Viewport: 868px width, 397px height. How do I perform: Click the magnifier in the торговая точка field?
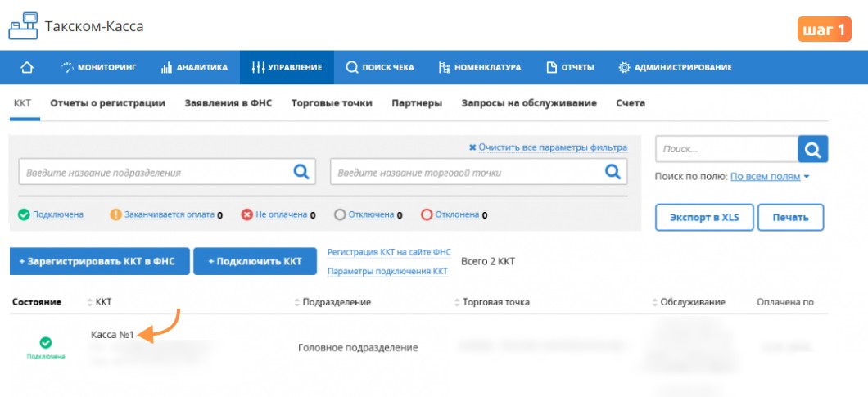(613, 172)
